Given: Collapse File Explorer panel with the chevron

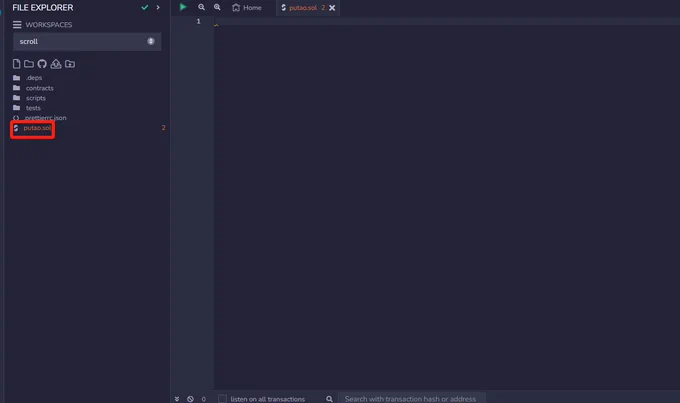Looking at the screenshot, I should 158,7.
